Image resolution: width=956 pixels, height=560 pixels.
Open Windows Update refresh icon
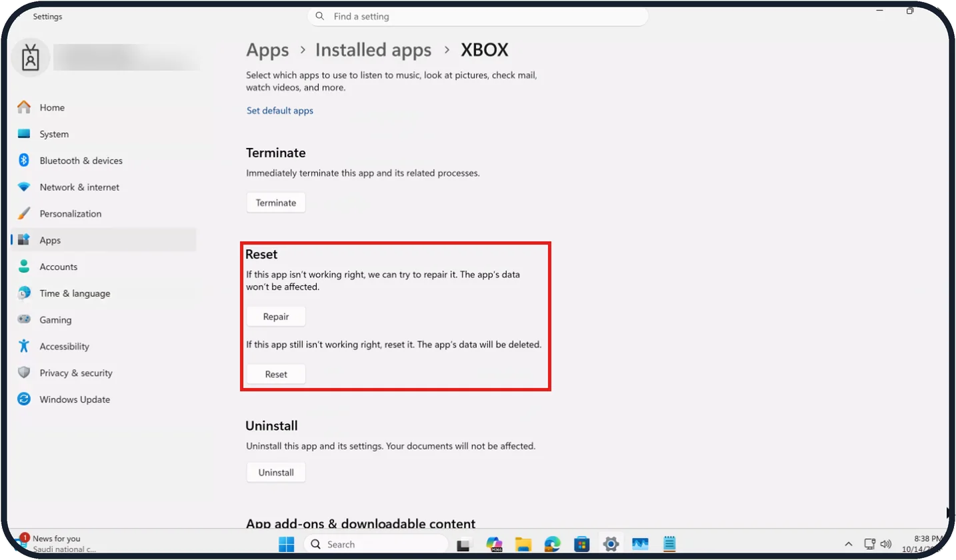coord(24,400)
